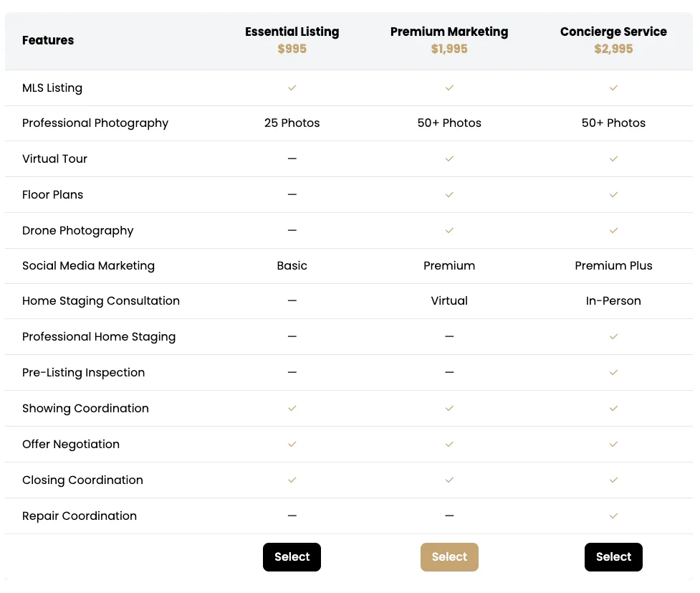Select the Concierge Service plan button

pos(613,557)
